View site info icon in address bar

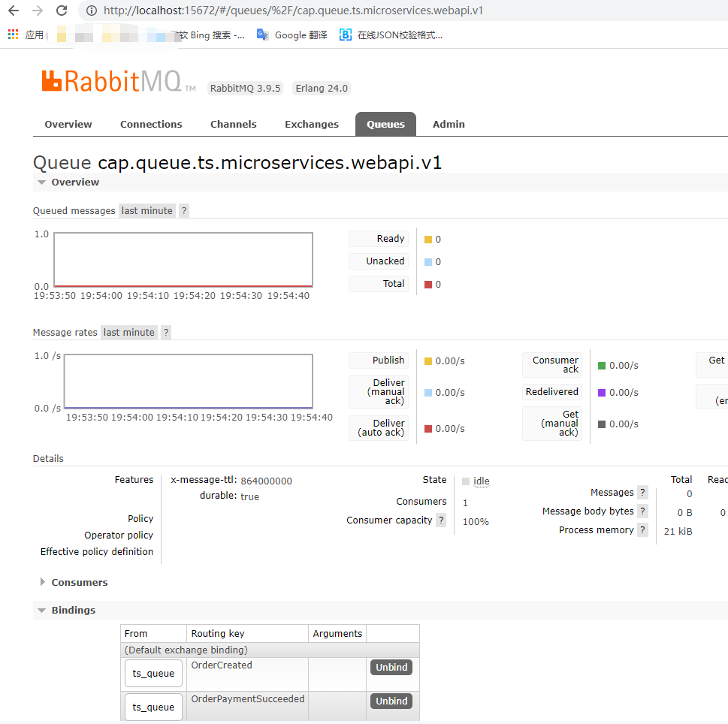click(92, 11)
